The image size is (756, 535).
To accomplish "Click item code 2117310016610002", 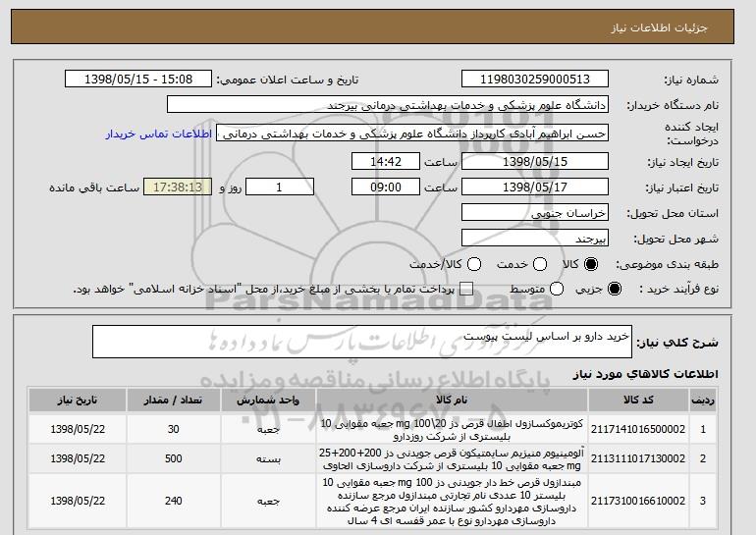I will tap(638, 501).
